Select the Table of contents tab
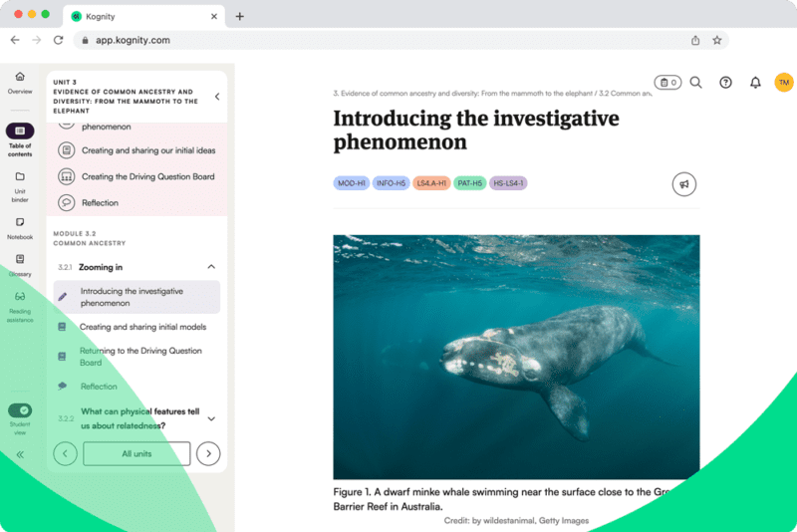Viewport: 797px width, 532px height. click(20, 132)
